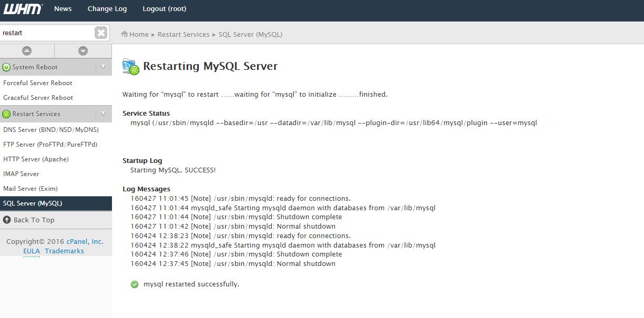
Task: Click 'mysql restarted successfully.' message
Action: pyautogui.click(x=191, y=284)
